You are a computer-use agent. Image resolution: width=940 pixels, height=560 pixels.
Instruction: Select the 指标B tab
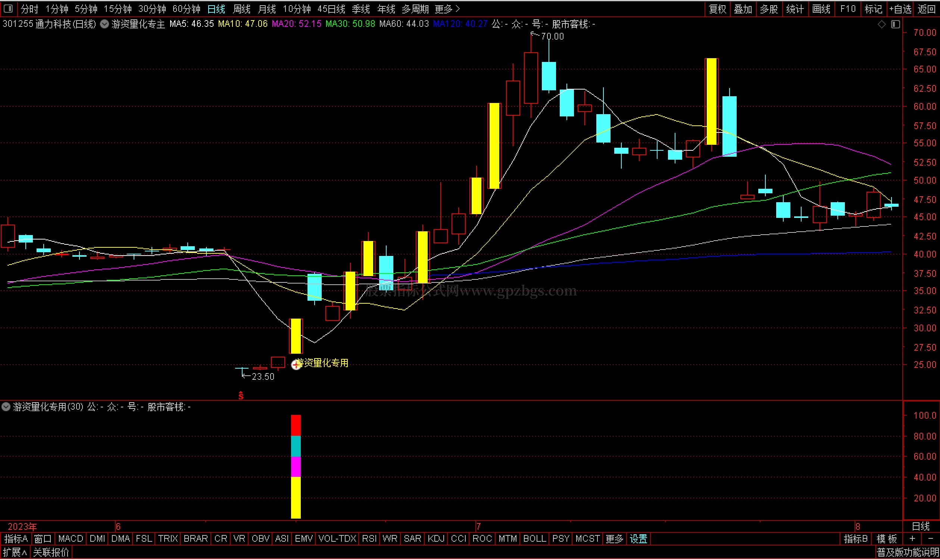point(855,539)
